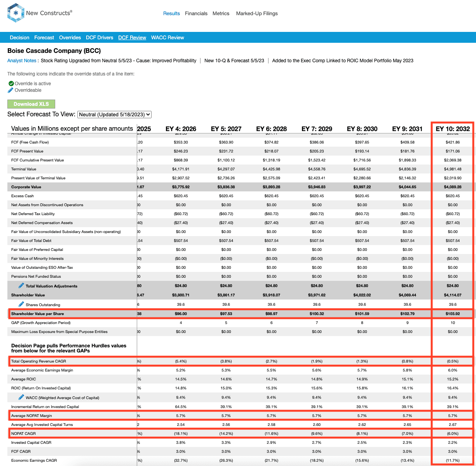Screen dimensions: 476x466
Task: Click pencil icon beside Total Valuation Adjustments
Action: click(21, 286)
